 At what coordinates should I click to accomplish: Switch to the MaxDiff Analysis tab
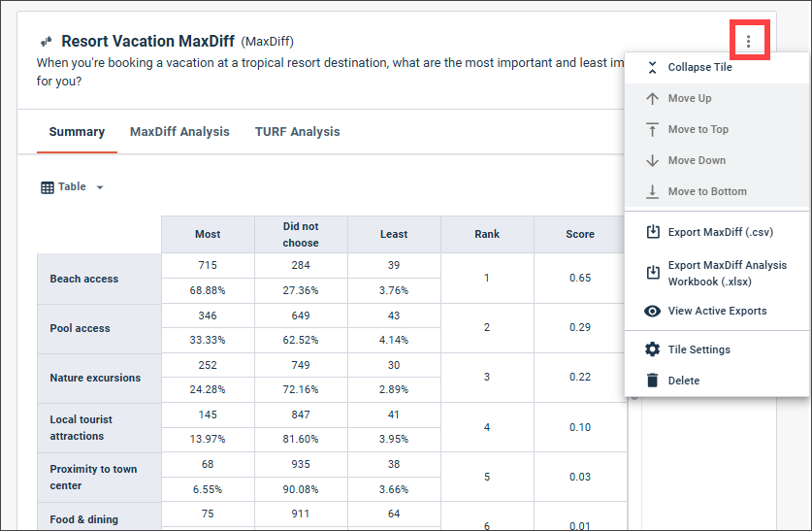(179, 132)
